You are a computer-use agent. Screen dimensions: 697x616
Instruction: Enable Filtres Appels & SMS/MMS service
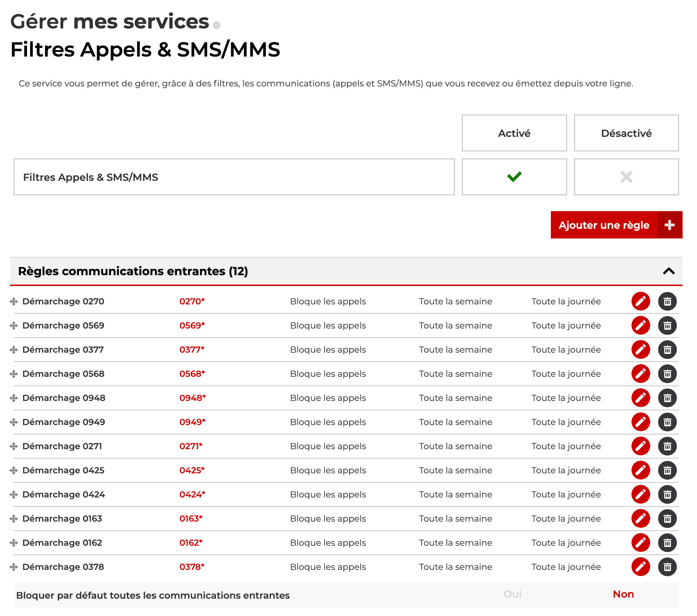(513, 176)
